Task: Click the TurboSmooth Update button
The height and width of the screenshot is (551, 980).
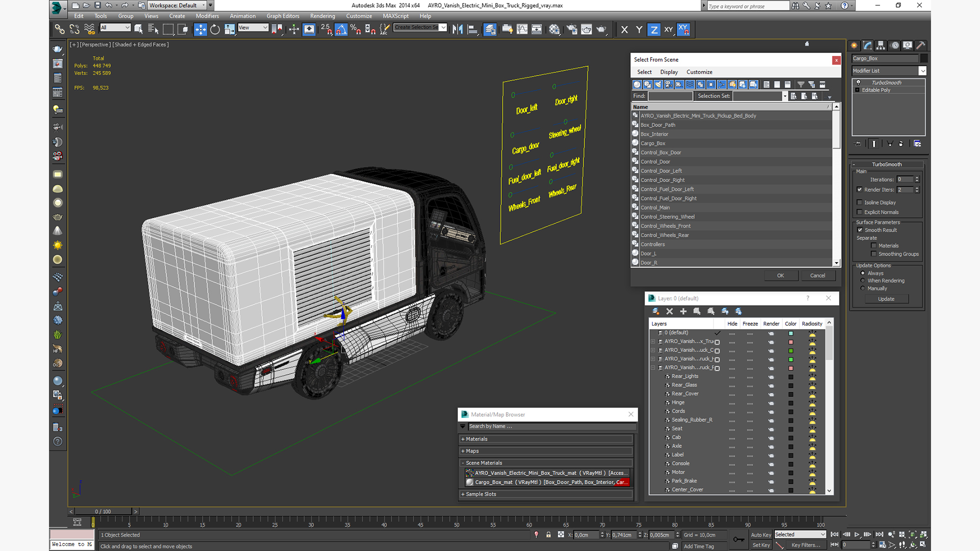Action: tap(886, 299)
